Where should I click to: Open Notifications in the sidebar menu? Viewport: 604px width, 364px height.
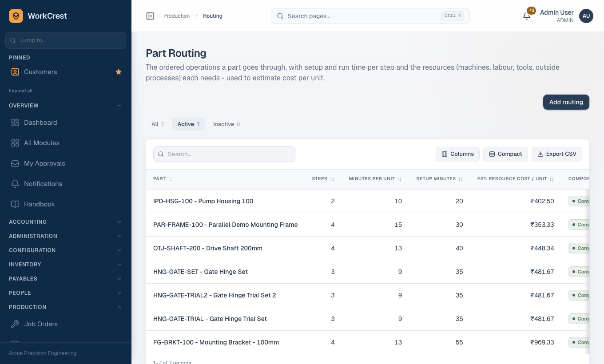click(66, 184)
